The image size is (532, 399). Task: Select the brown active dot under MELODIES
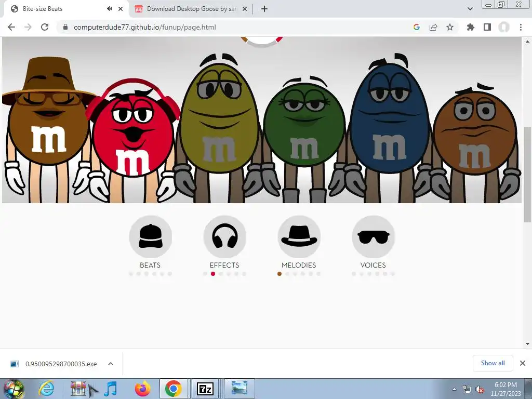coord(279,274)
